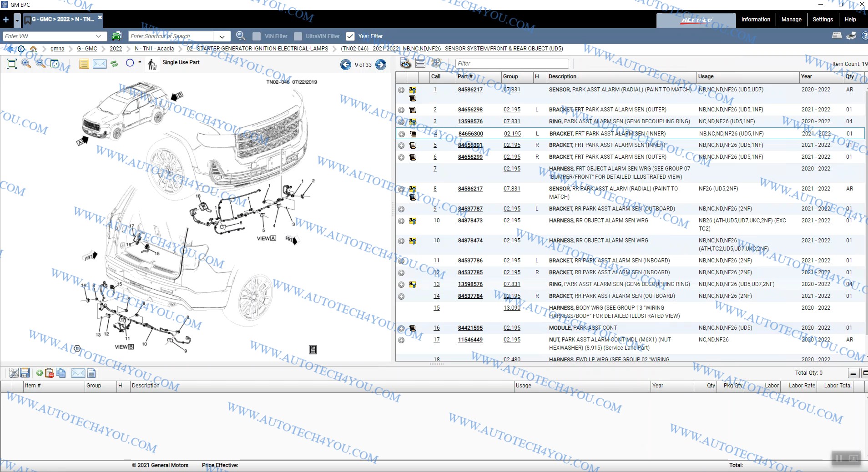Click the home icon in breadcrumb bar

pyautogui.click(x=33, y=49)
